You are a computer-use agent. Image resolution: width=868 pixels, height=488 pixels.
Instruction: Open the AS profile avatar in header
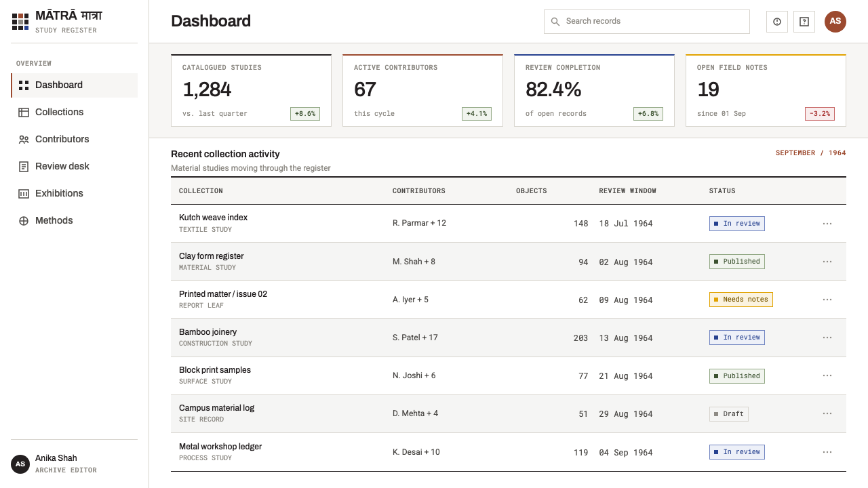[835, 22]
